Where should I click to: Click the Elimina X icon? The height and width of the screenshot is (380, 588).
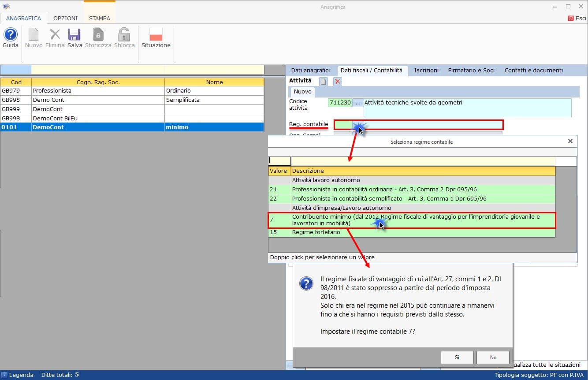(x=55, y=35)
